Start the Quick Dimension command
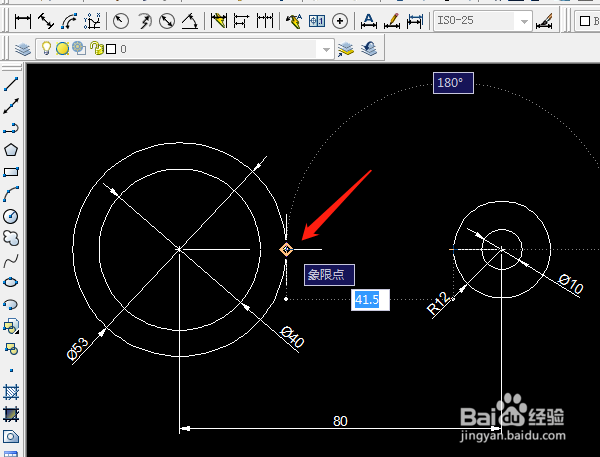 click(218, 21)
